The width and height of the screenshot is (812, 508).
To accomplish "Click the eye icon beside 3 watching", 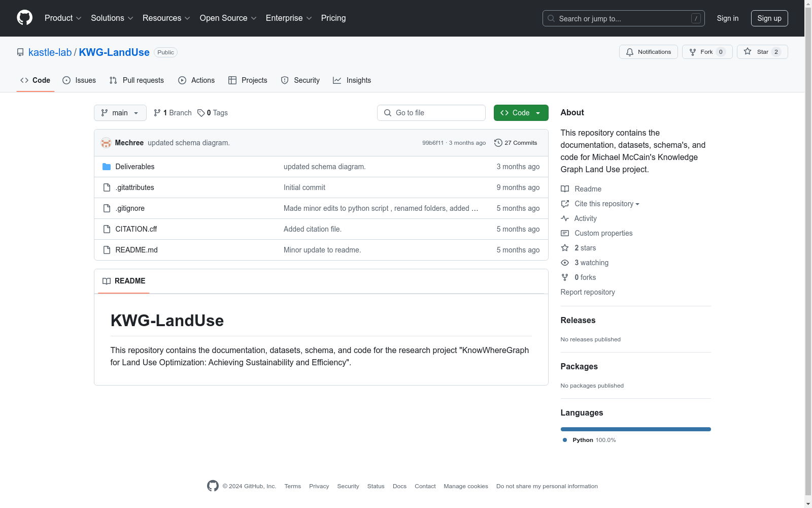I will [x=565, y=263].
